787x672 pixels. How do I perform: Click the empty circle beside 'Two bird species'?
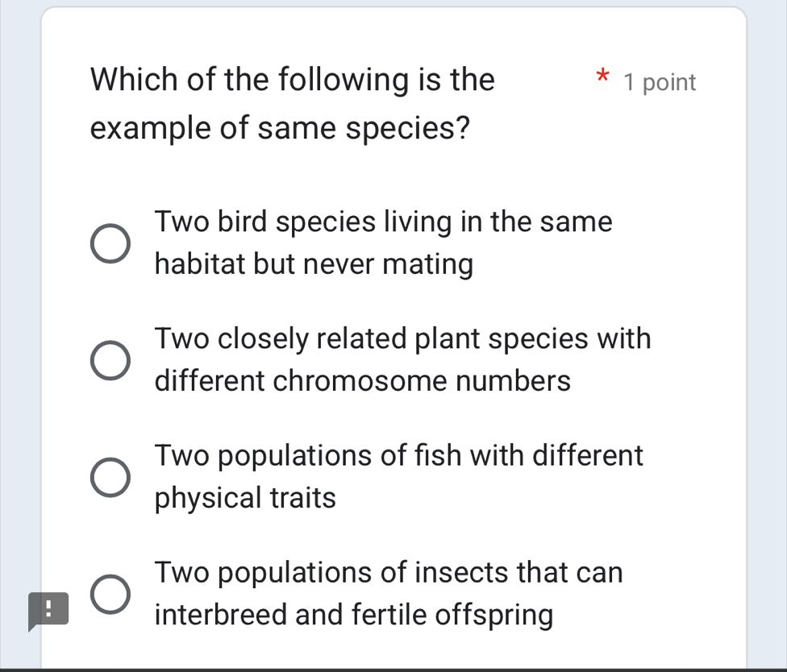pyautogui.click(x=111, y=243)
